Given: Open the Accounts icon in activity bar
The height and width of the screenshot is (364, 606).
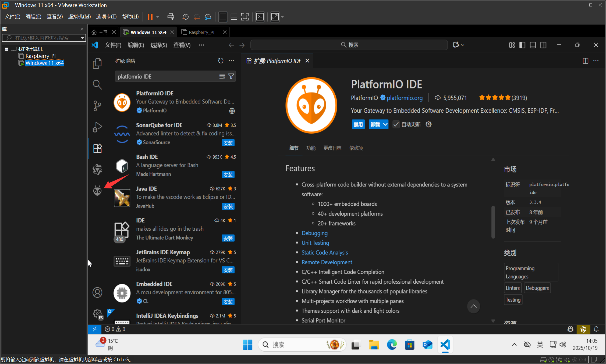Looking at the screenshot, I should coord(97,292).
